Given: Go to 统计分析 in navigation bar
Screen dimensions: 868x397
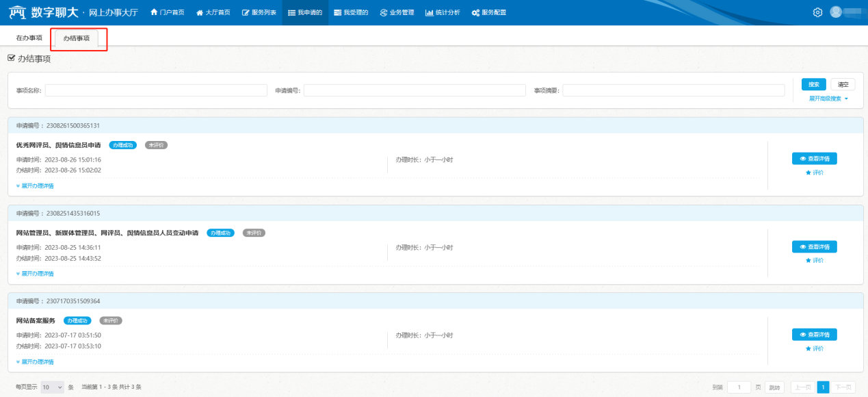Looking at the screenshot, I should pos(443,12).
